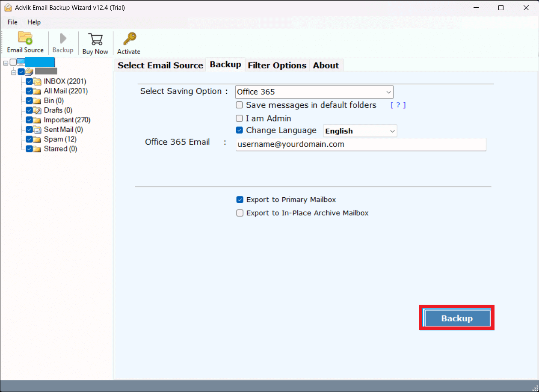Select Important (270) tree row text
The image size is (539, 392).
pos(67,120)
